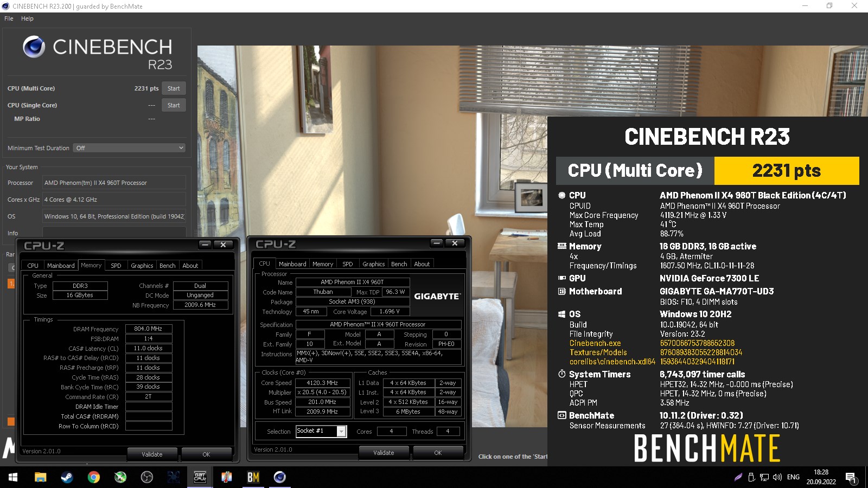
Task: Click GIGABYTE GA-MA770T-UD3 motherboard text
Action: tap(717, 291)
